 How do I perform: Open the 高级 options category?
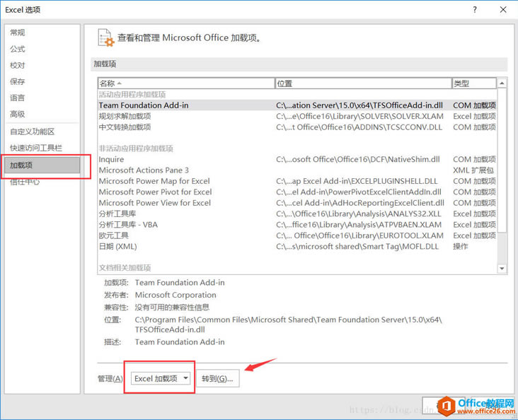tap(18, 114)
